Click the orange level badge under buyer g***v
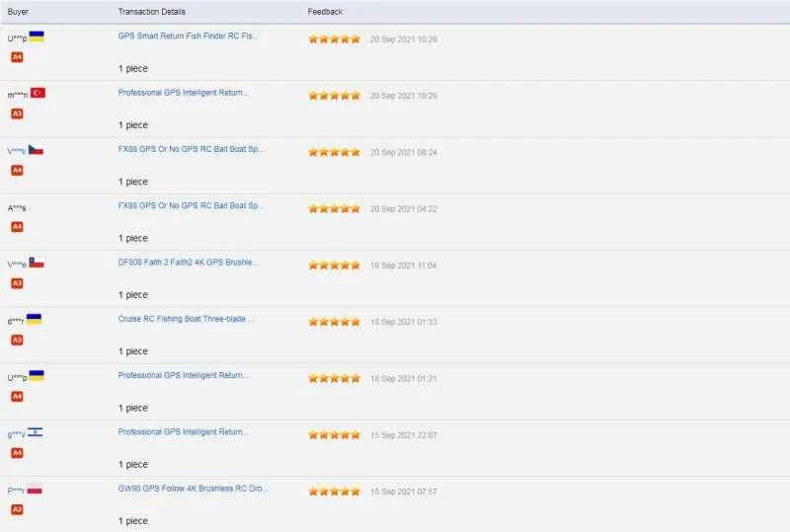790x532 pixels. click(17, 453)
